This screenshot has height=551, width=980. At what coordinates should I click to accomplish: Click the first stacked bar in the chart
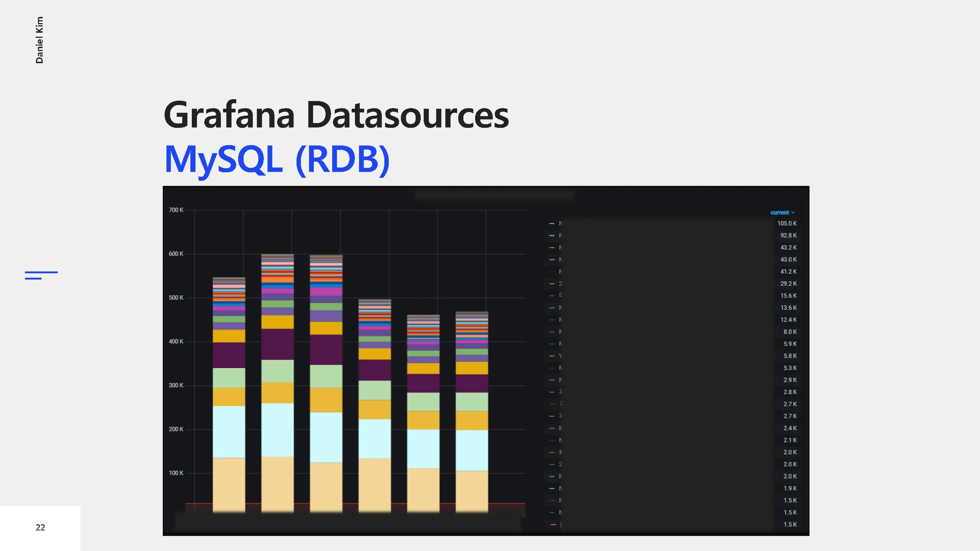(x=229, y=396)
